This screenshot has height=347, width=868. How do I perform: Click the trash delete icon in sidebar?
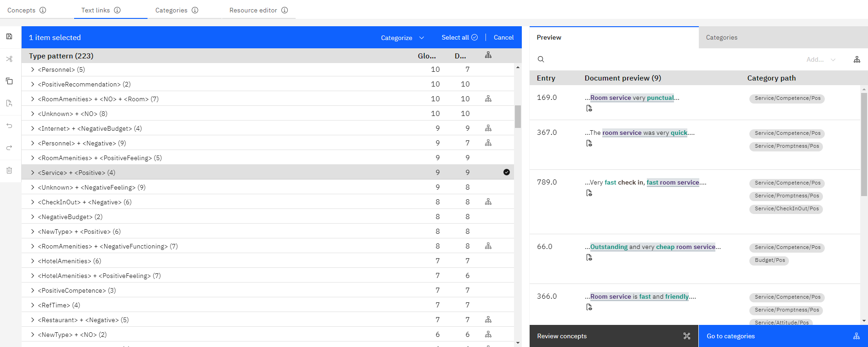click(x=9, y=170)
